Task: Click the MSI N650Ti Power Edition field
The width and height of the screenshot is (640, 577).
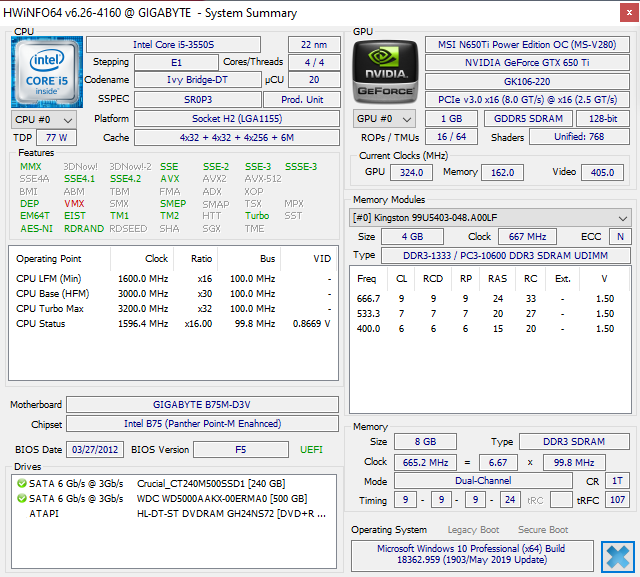Action: pyautogui.click(x=527, y=44)
